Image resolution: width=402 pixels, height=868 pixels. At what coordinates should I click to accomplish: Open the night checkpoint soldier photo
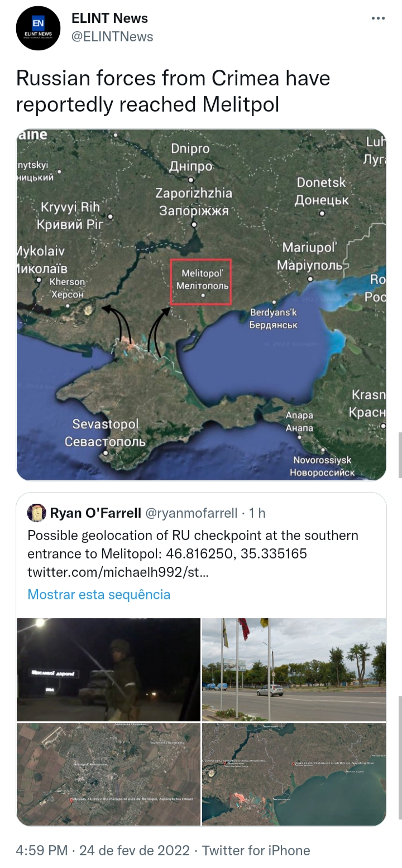coord(108,669)
